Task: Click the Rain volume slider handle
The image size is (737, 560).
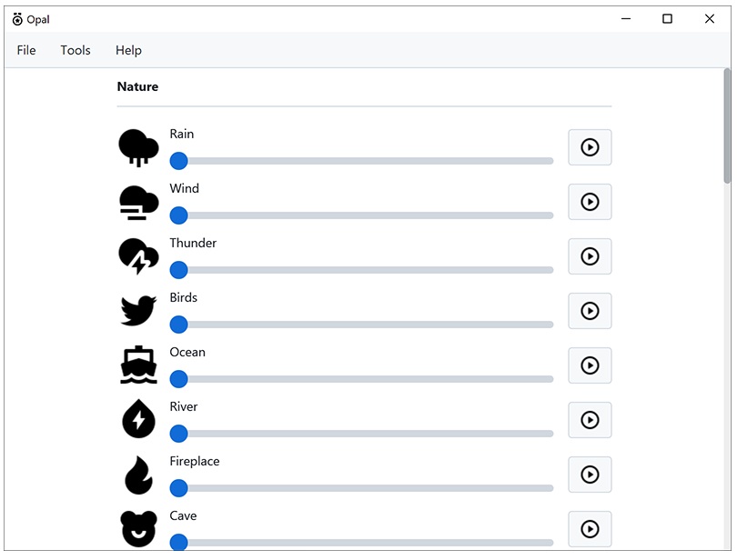Action: coord(179,161)
